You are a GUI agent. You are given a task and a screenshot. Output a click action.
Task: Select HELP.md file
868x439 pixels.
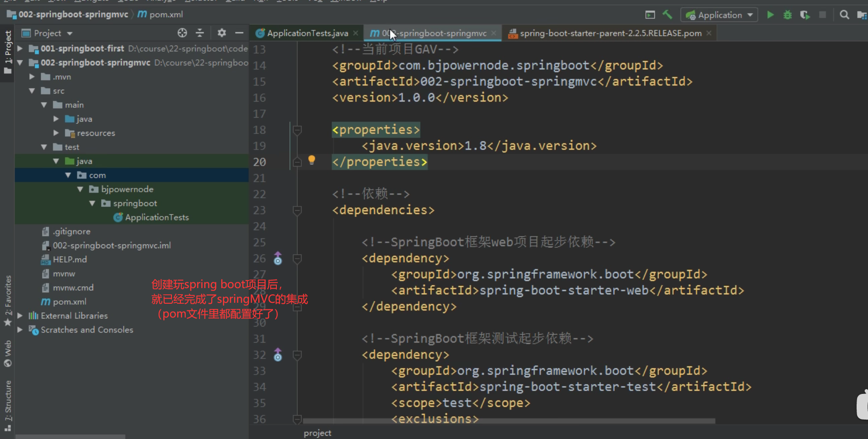[64, 260]
